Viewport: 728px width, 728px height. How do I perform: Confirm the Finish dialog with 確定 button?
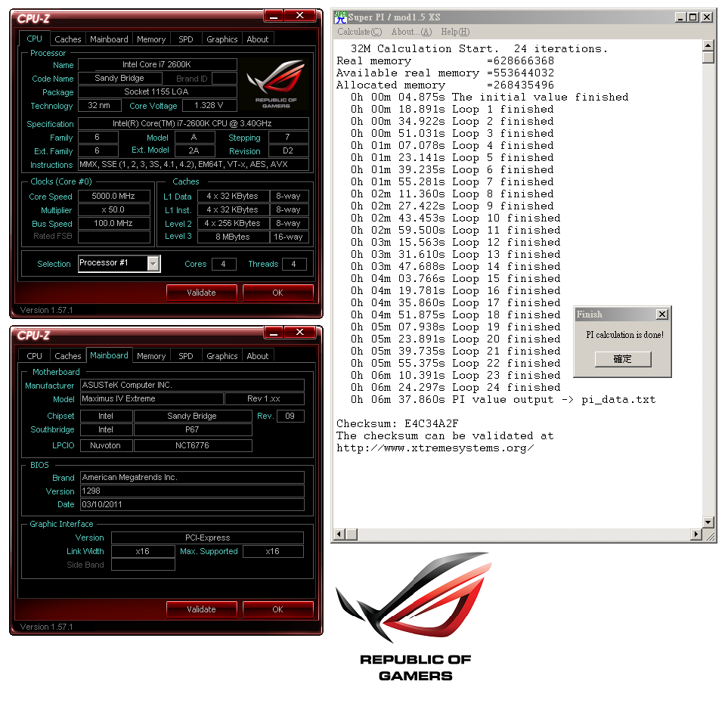tap(623, 359)
